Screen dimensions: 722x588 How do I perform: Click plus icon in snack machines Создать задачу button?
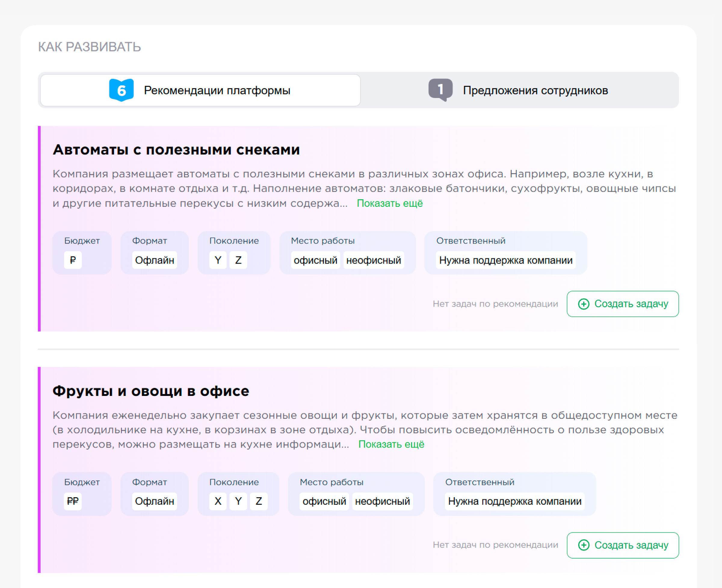click(x=584, y=304)
